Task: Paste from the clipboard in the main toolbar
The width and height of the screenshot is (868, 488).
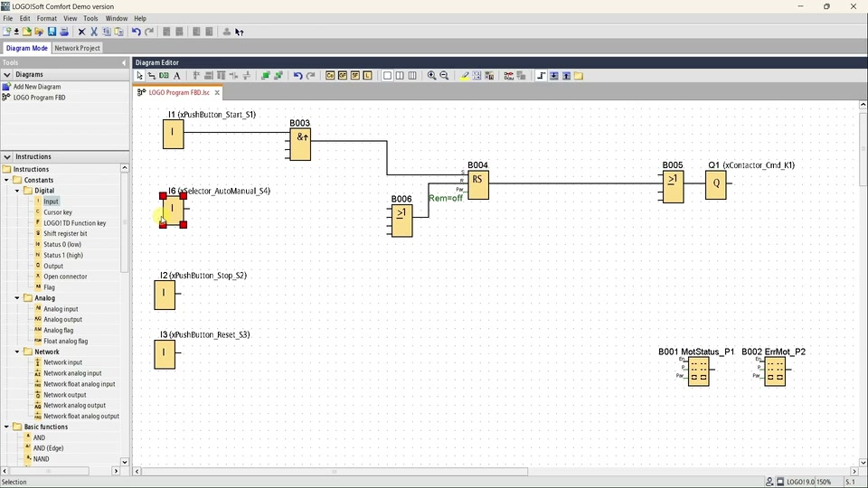Action: click(118, 32)
